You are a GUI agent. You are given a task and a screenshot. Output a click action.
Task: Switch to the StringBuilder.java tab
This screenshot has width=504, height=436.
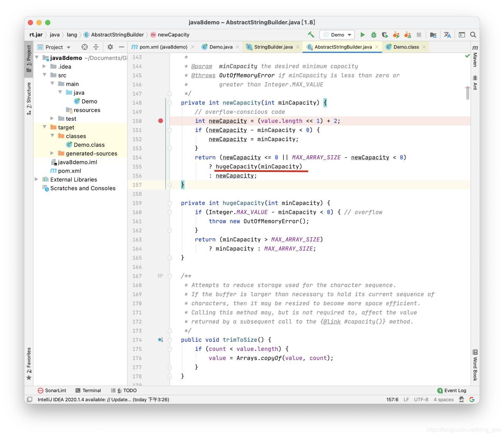273,47
